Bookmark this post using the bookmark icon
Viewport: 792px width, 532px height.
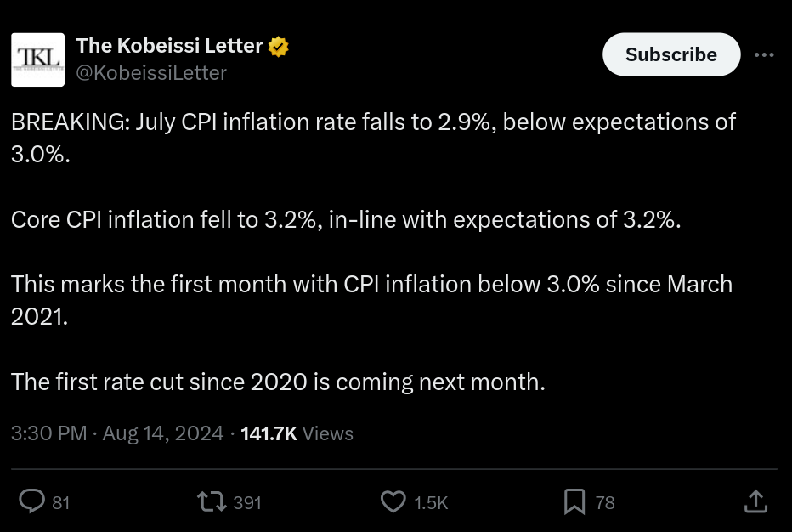coord(574,501)
